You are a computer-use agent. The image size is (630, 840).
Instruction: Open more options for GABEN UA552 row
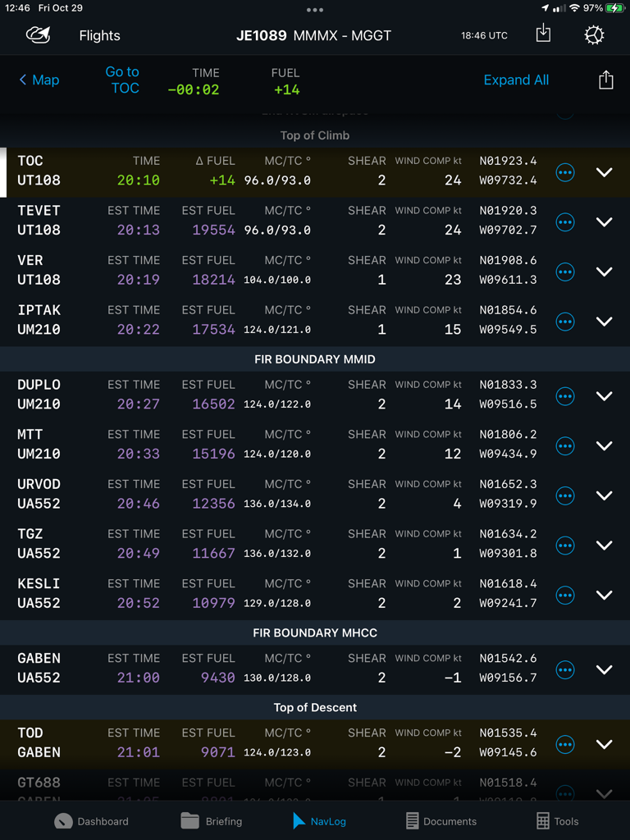[x=565, y=669]
